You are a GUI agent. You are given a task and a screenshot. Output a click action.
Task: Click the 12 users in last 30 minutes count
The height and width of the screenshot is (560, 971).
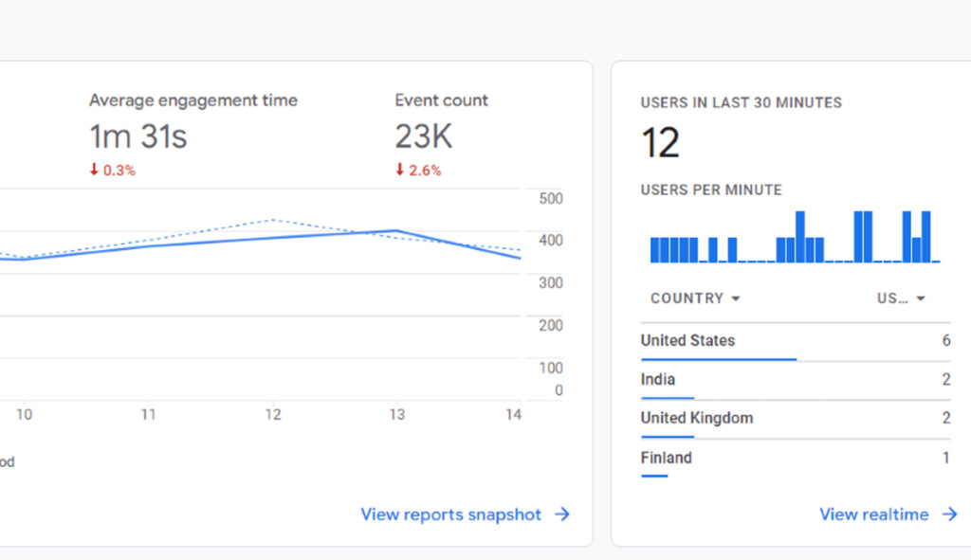[660, 143]
